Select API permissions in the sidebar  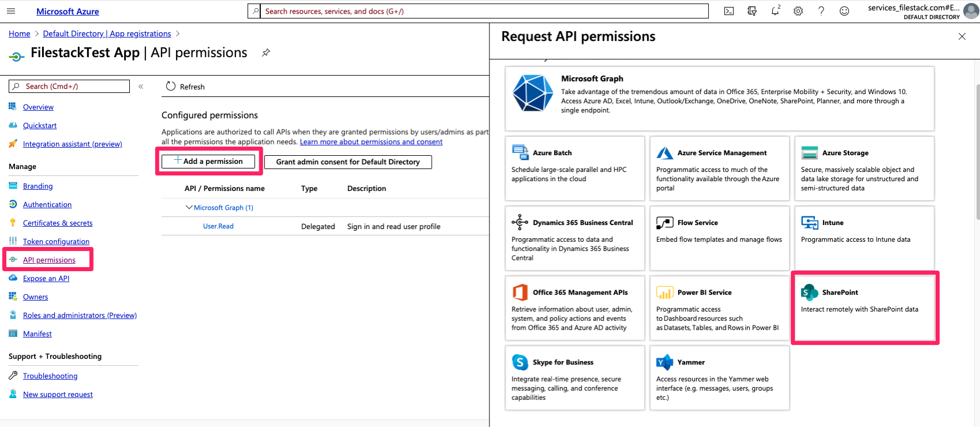pos(49,260)
